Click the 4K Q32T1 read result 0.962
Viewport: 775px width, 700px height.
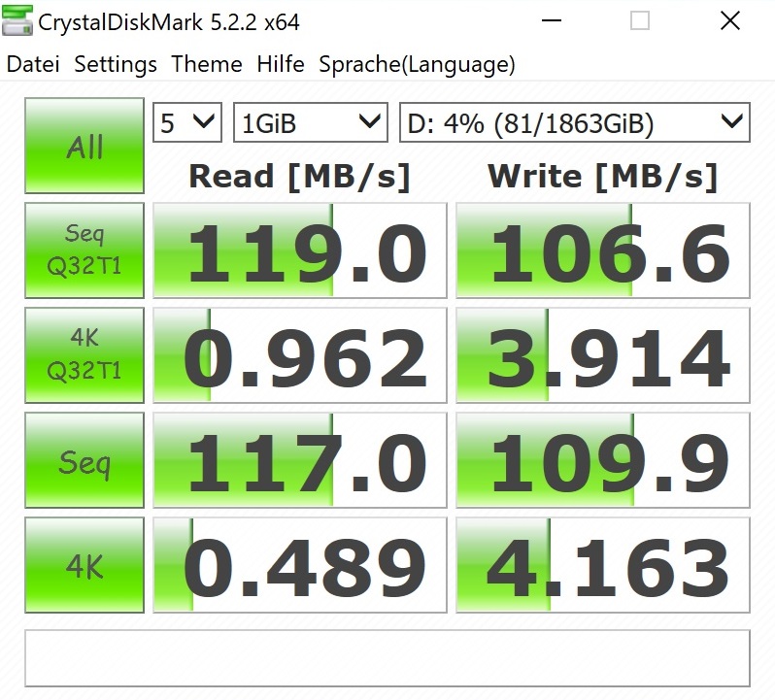click(300, 356)
